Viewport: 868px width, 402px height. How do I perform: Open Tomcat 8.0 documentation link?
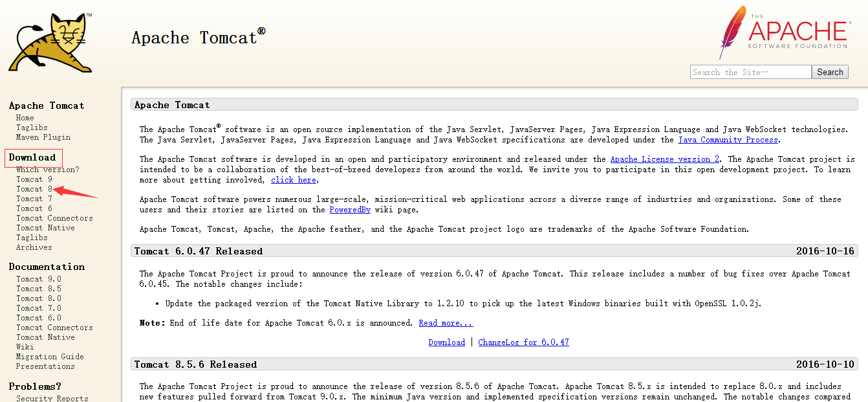pyautogui.click(x=39, y=298)
